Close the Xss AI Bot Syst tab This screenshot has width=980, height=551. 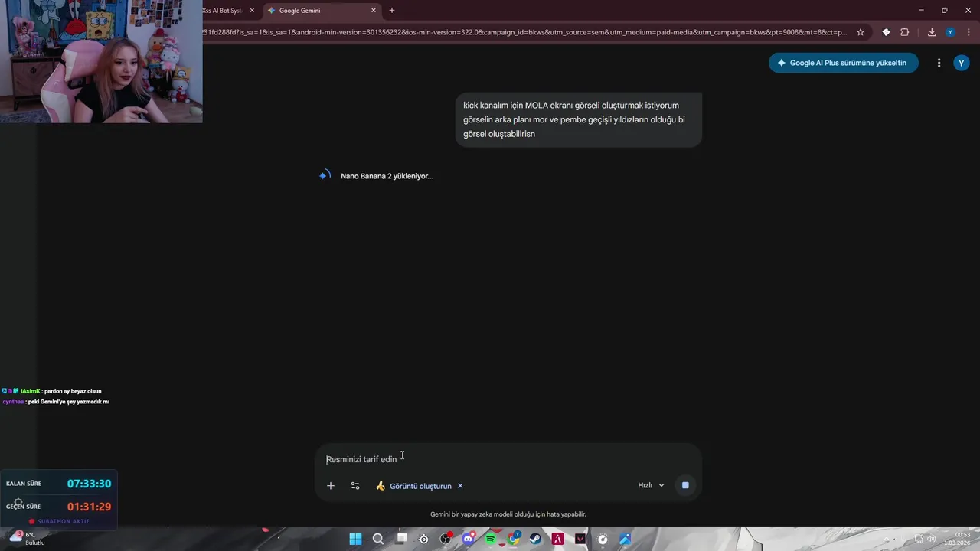252,11
